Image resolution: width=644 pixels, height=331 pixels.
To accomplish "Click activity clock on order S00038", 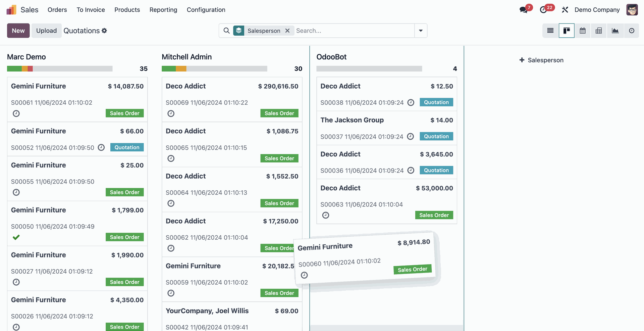I will pos(411,102).
